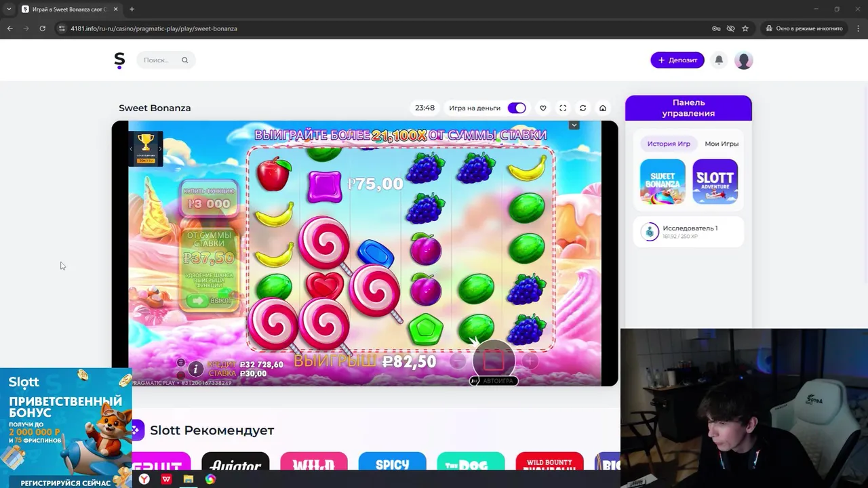Viewport: 868px width, 488px height.
Task: Click the eye-crossed tracking icon in address bar
Action: 730,28
